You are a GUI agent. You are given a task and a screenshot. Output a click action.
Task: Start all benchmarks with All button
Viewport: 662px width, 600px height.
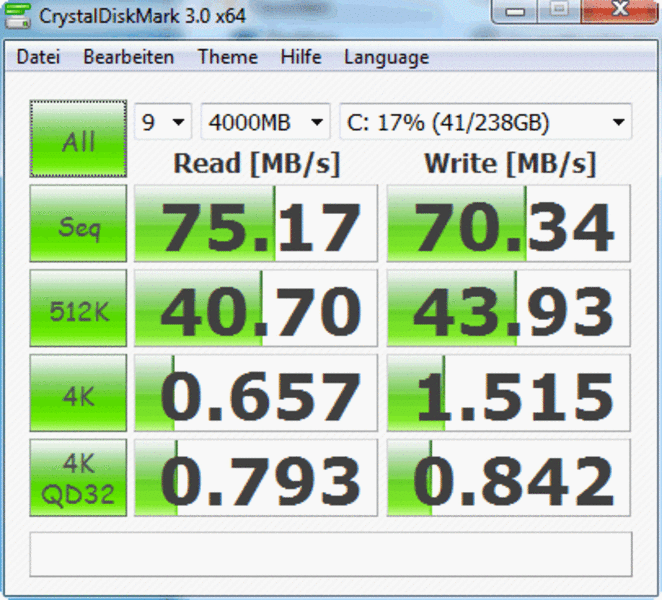pyautogui.click(x=78, y=138)
